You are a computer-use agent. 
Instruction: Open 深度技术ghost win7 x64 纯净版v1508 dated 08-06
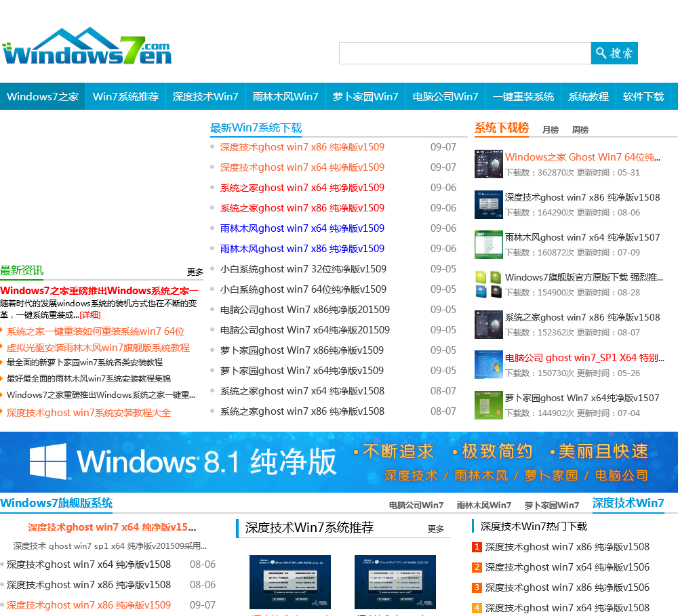(89, 564)
